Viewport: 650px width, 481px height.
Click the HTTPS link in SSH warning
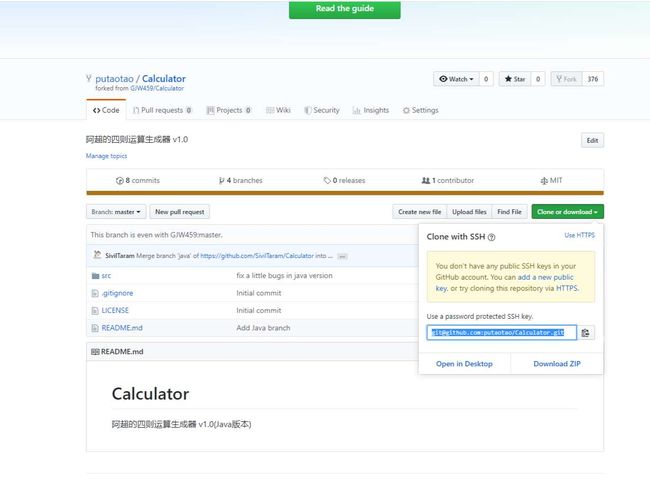[567, 288]
